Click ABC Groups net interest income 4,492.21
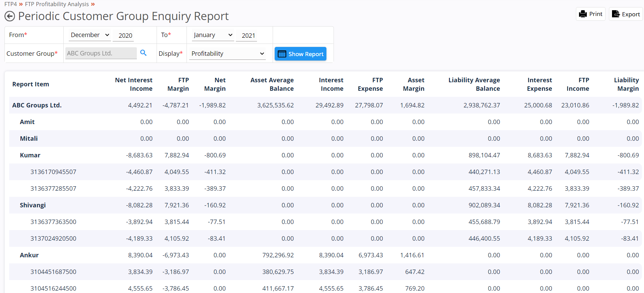 point(140,105)
